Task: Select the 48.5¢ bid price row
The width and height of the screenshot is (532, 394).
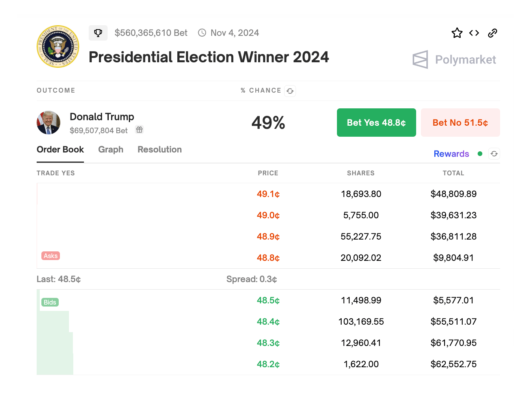Action: tap(268, 300)
